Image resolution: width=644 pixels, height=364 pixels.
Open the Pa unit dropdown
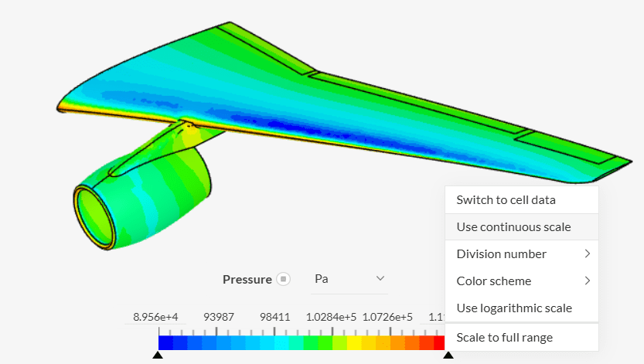point(348,279)
